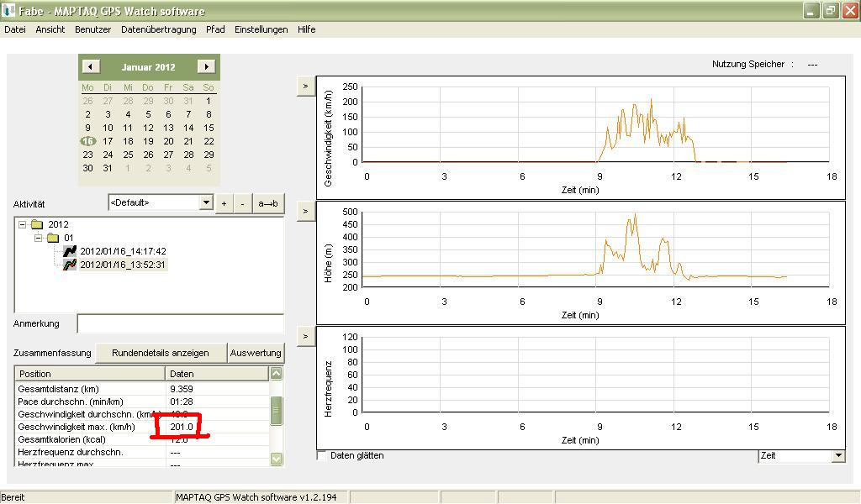Go to previous month in calendar

point(91,66)
